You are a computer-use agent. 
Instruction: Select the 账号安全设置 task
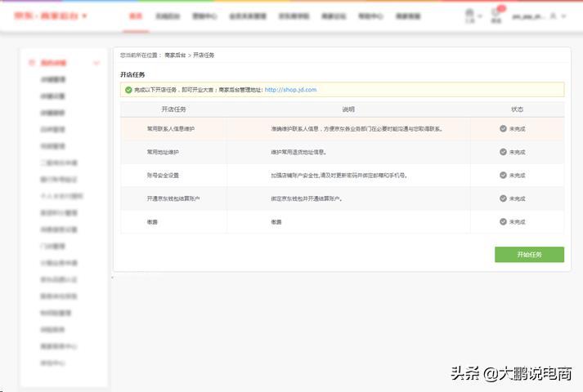163,176
